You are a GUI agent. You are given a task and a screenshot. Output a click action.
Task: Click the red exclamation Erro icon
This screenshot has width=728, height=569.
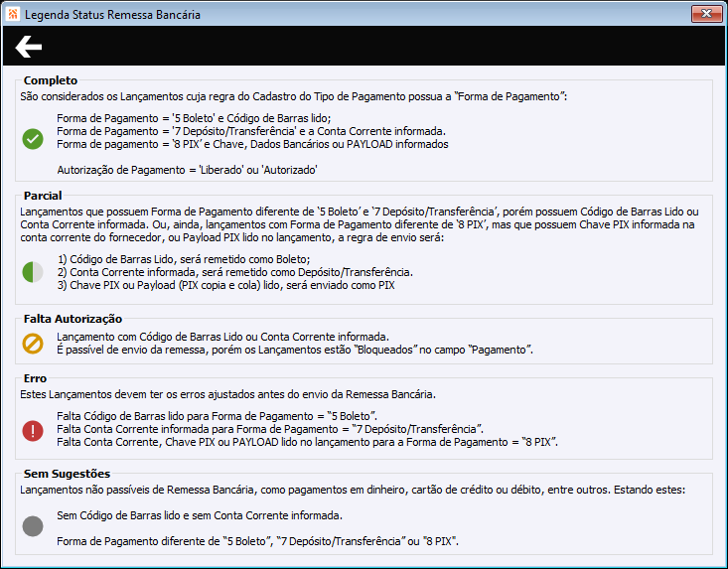click(x=33, y=431)
